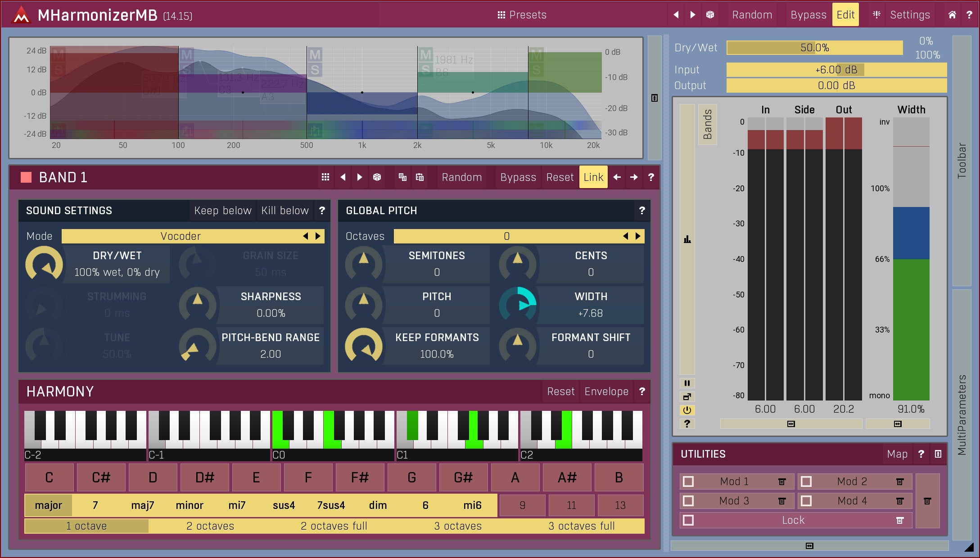Select the minor chord tab
Image resolution: width=980 pixels, height=558 pixels.
tap(190, 505)
